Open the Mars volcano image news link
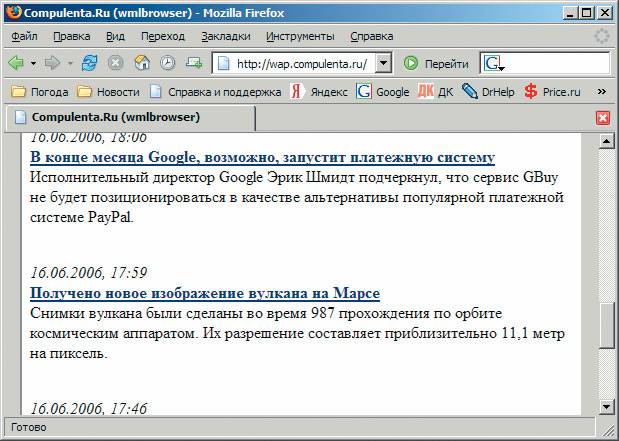 [204, 293]
